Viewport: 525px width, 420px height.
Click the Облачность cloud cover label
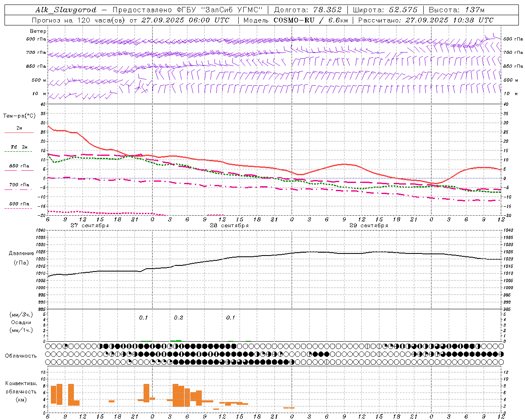[21, 356]
